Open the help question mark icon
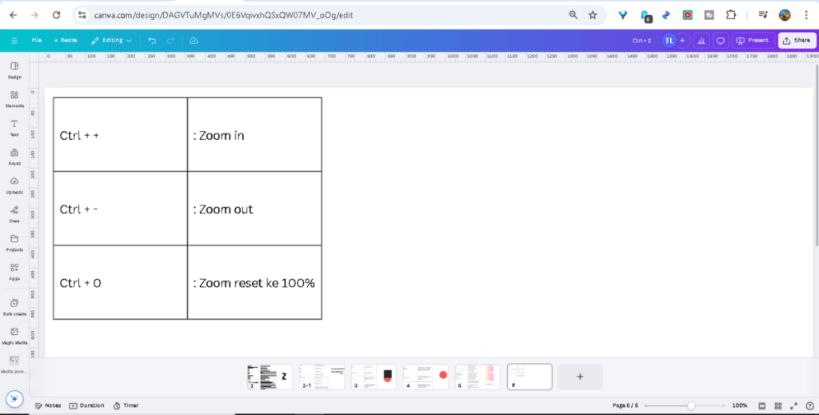819x415 pixels. coord(810,406)
